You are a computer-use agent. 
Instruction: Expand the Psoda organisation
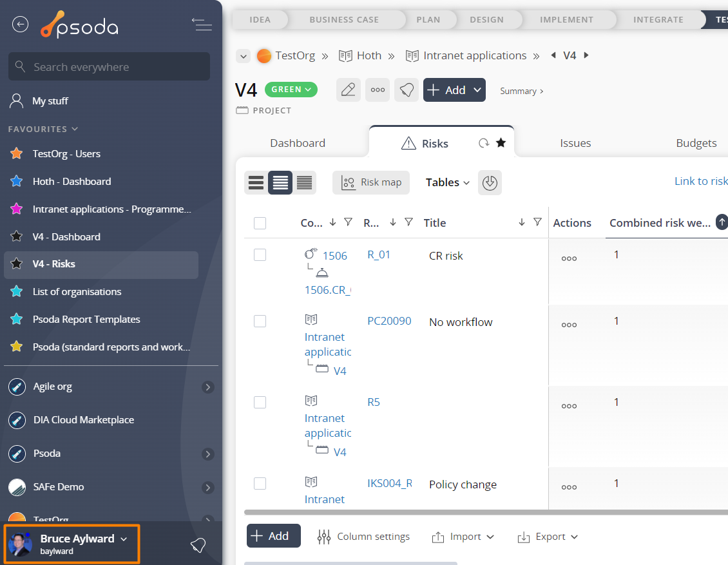[208, 454]
